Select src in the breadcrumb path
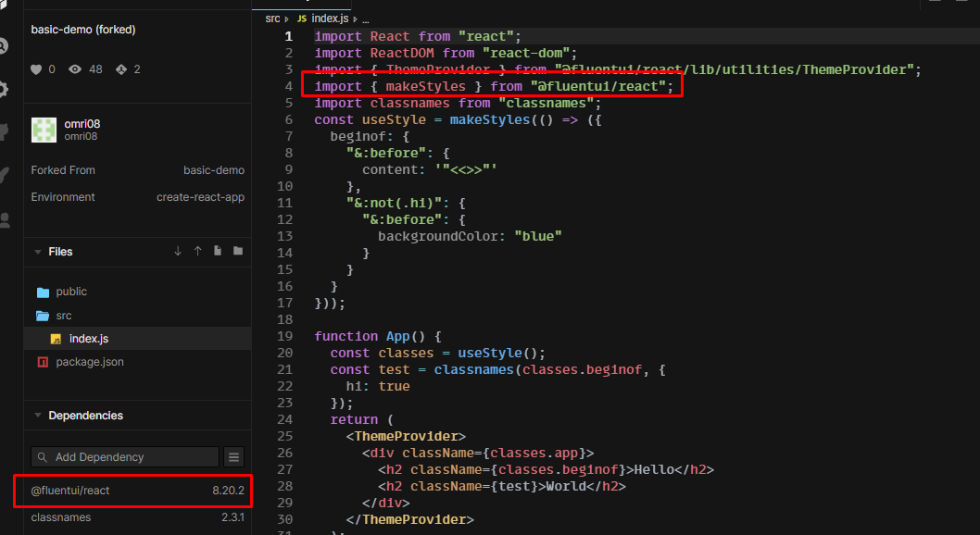This screenshot has height=535, width=980. [272, 18]
